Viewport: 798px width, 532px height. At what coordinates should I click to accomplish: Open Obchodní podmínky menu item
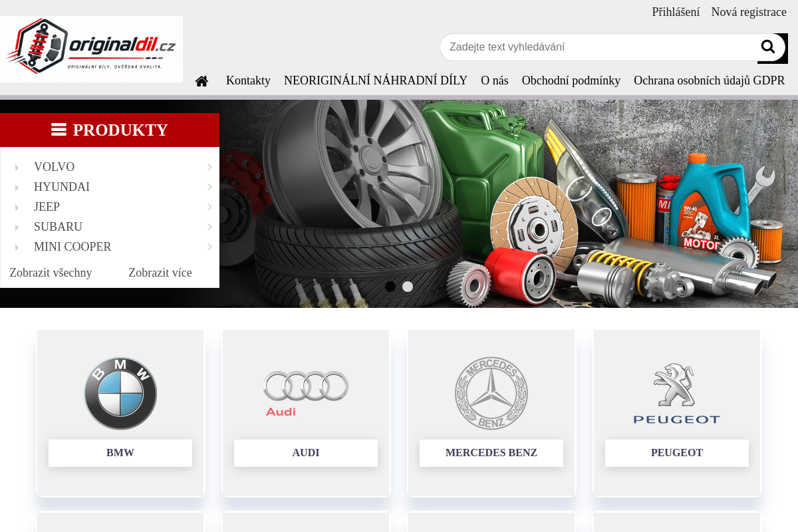click(x=571, y=80)
